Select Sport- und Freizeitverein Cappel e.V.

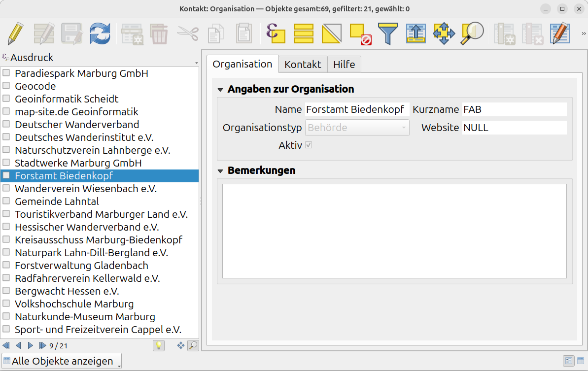tap(100, 330)
